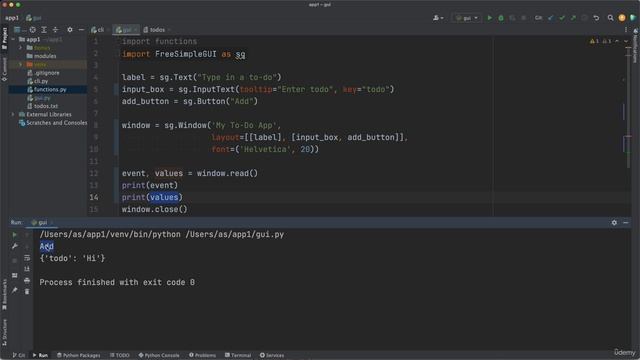Toggle the Commit side tool window button
The width and height of the screenshot is (640, 360).
(x=4, y=69)
